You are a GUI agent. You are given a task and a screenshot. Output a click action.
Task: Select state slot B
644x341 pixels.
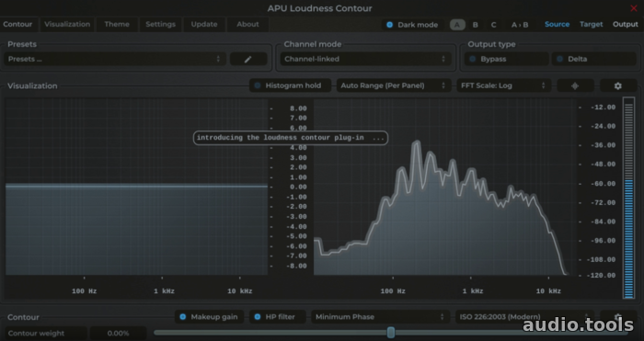coord(476,25)
